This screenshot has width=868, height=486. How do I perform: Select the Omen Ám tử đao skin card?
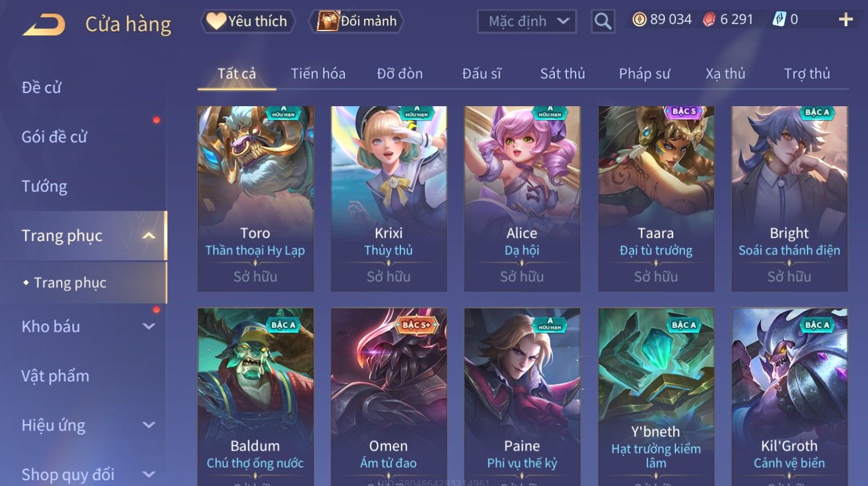(389, 397)
